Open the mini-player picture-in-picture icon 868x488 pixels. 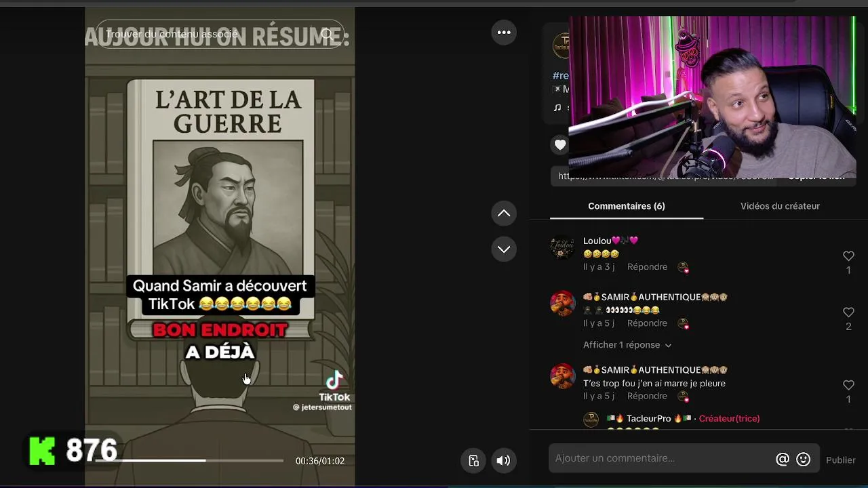(474, 461)
